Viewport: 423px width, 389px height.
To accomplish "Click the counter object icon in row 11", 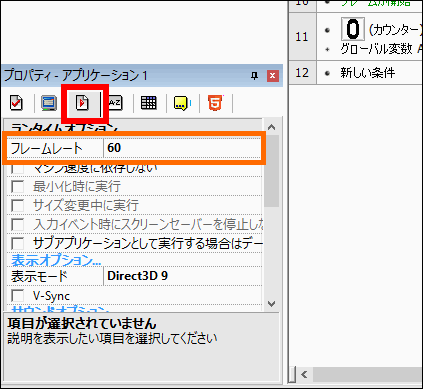I will (353, 29).
